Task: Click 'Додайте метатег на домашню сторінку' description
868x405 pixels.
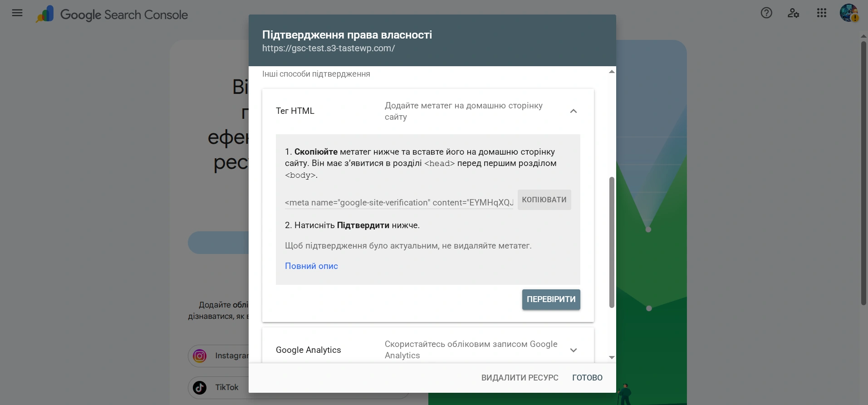Action: pyautogui.click(x=464, y=111)
